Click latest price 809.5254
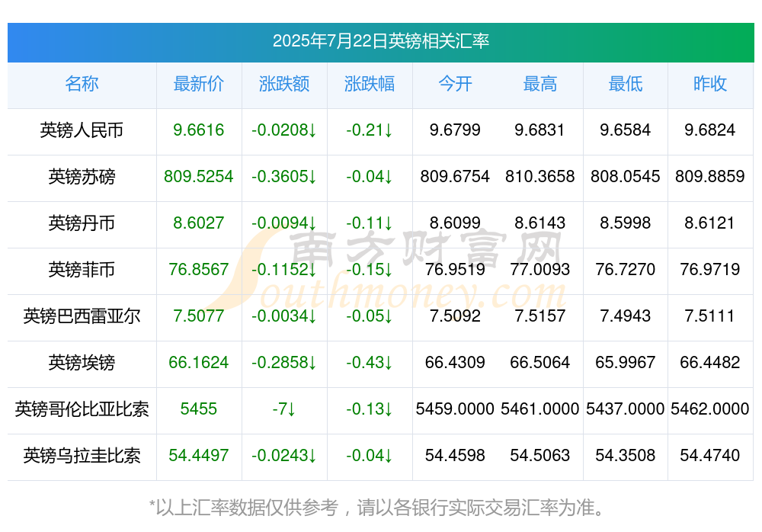 [x=199, y=176]
